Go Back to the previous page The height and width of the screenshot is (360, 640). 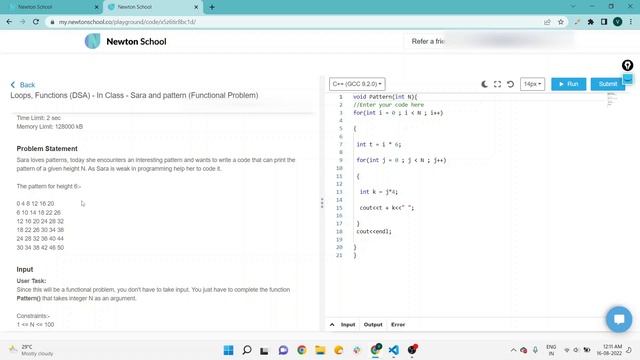(x=23, y=85)
